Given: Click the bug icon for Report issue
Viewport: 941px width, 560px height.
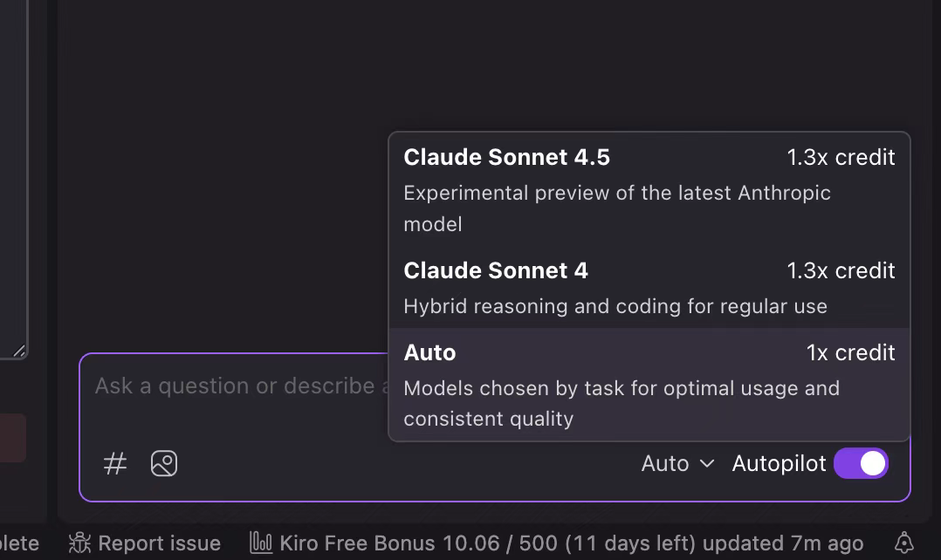Looking at the screenshot, I should [79, 543].
